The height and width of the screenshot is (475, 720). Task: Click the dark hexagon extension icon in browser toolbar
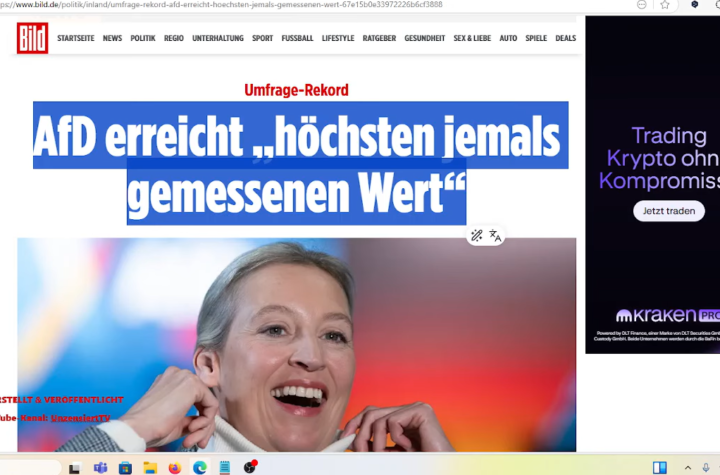point(694,4)
